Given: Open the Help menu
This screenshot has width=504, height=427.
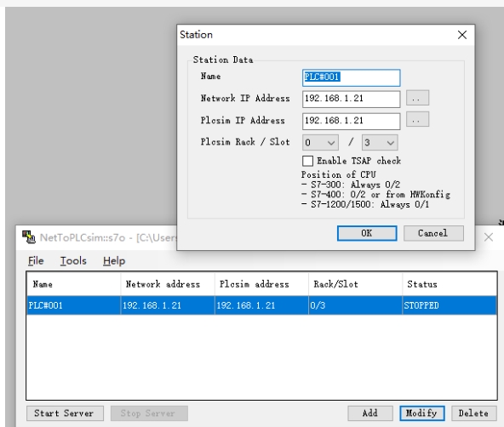Looking at the screenshot, I should pos(114,260).
